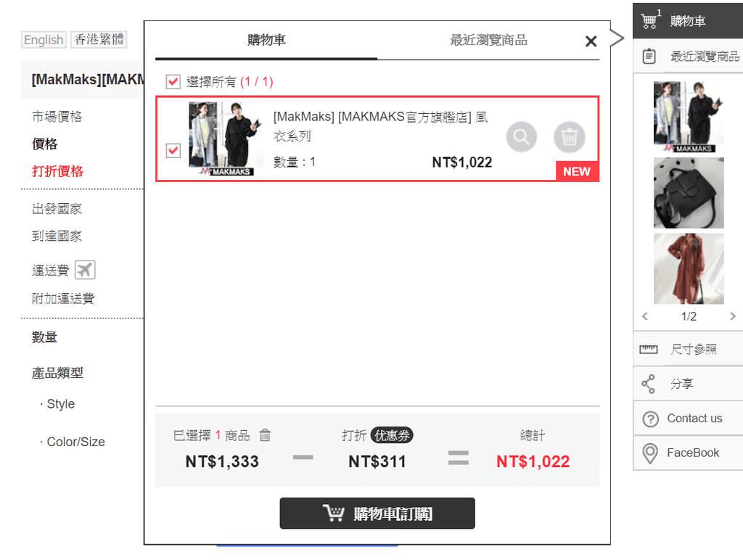Viewport: 743px width, 560px height.
Task: Click the share icon in the sidebar
Action: 648,384
